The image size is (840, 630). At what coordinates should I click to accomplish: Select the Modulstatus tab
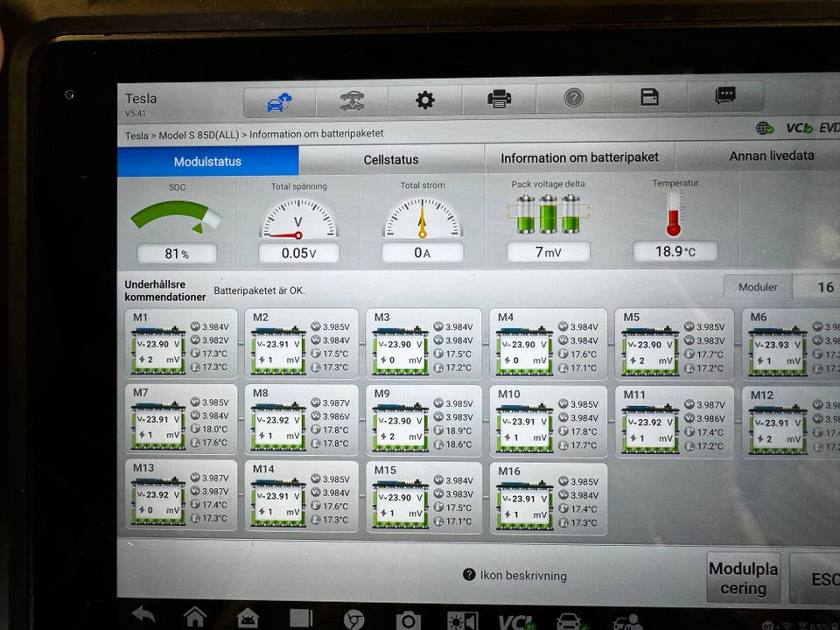pyautogui.click(x=207, y=161)
